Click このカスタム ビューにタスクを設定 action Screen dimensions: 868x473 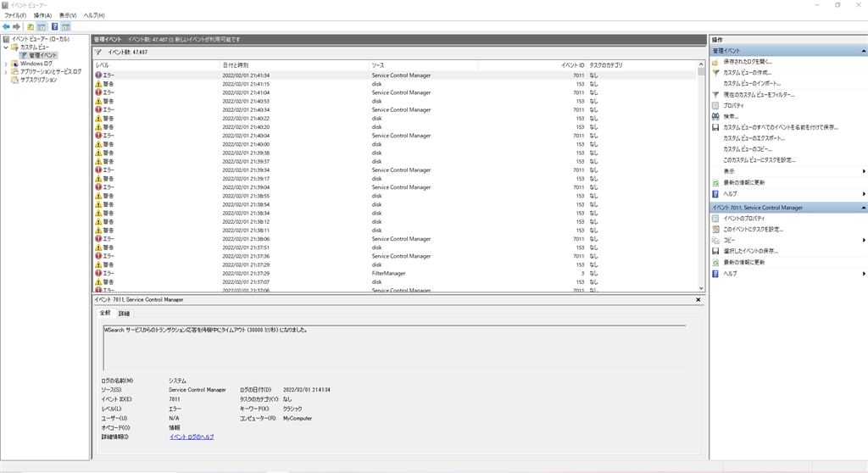(x=759, y=160)
